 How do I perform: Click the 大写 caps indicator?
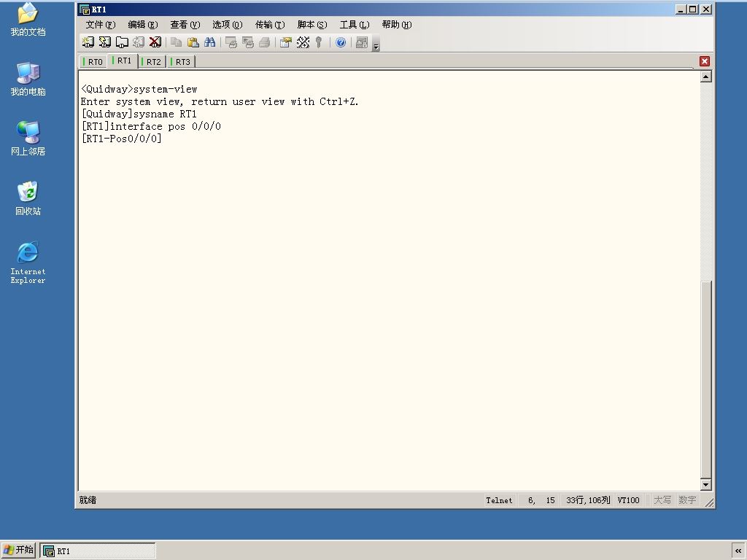[662, 500]
